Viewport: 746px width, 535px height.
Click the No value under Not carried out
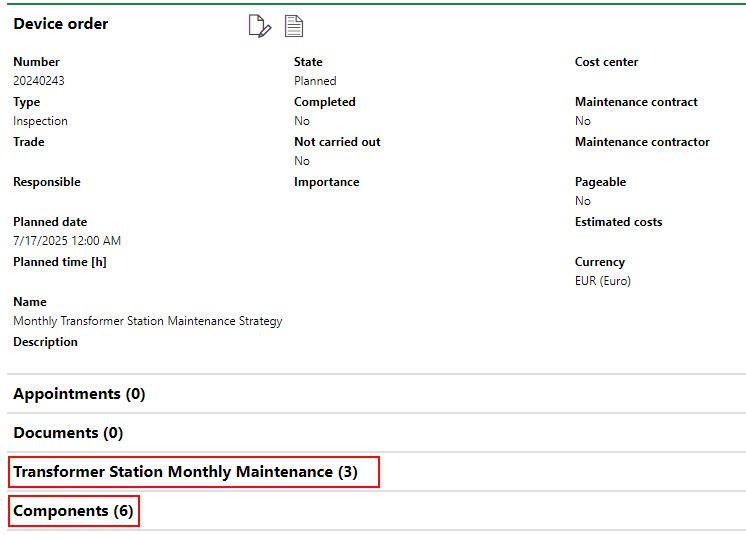pyautogui.click(x=302, y=161)
